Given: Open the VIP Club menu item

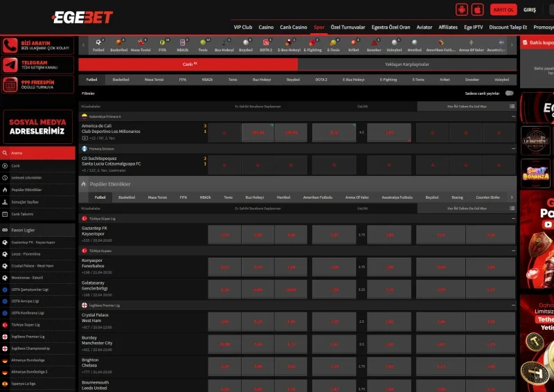Looking at the screenshot, I should click(x=243, y=27).
